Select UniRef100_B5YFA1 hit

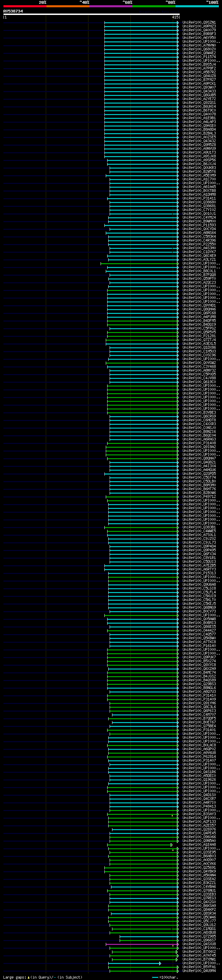[199, 967]
